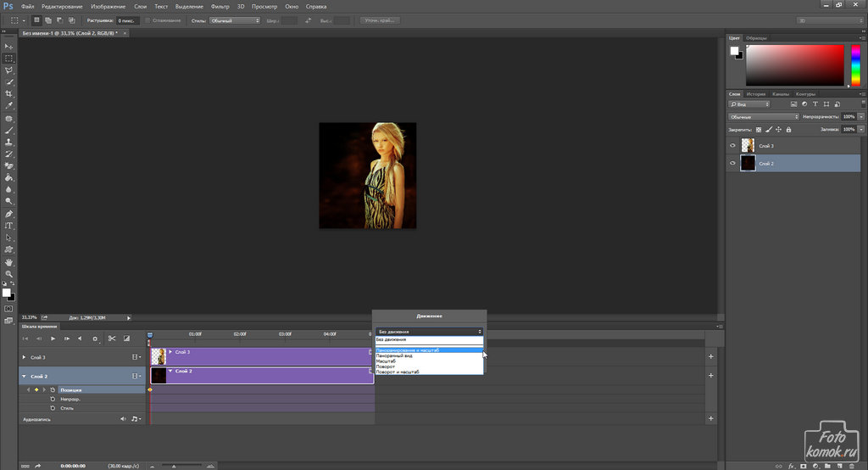Viewport: 868px width, 470px height.
Task: Pick the Hand tool
Action: [8, 262]
